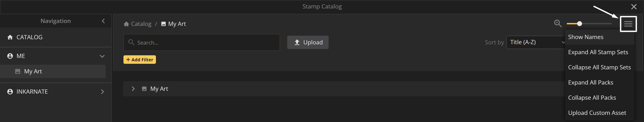Adjust the thumbnail zoom slider

click(580, 24)
